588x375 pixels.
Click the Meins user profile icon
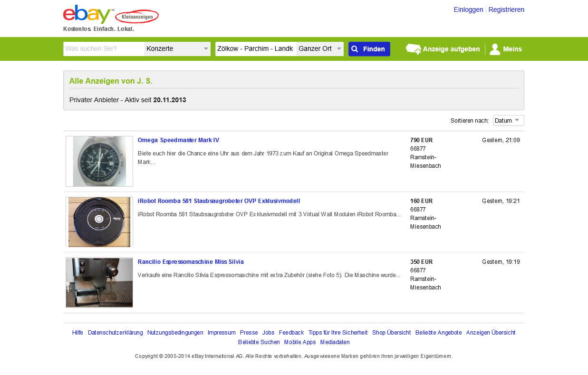495,49
